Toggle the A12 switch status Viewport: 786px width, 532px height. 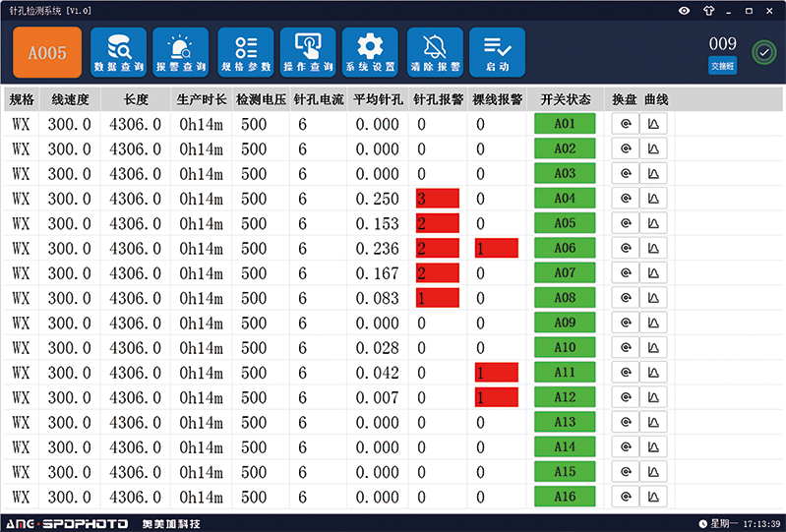click(565, 397)
